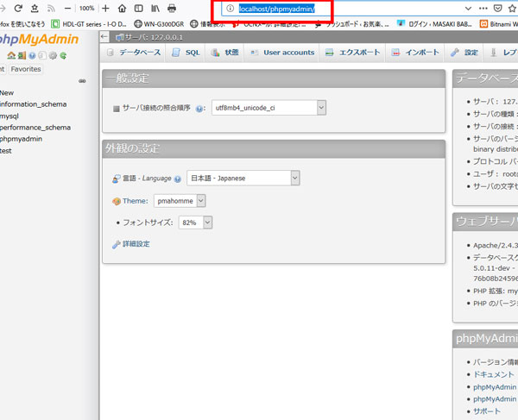Open the address bar history dropdown chevron
Image resolution: width=518 pixels, height=420 pixels.
[468, 9]
